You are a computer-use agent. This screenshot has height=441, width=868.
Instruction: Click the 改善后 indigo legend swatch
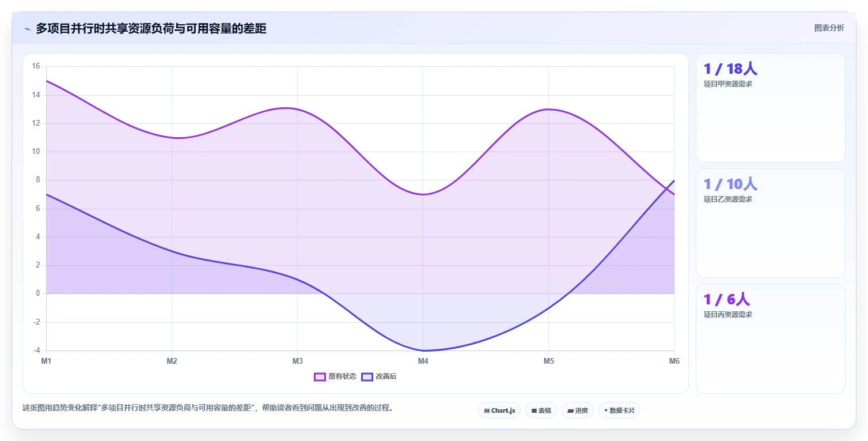367,377
